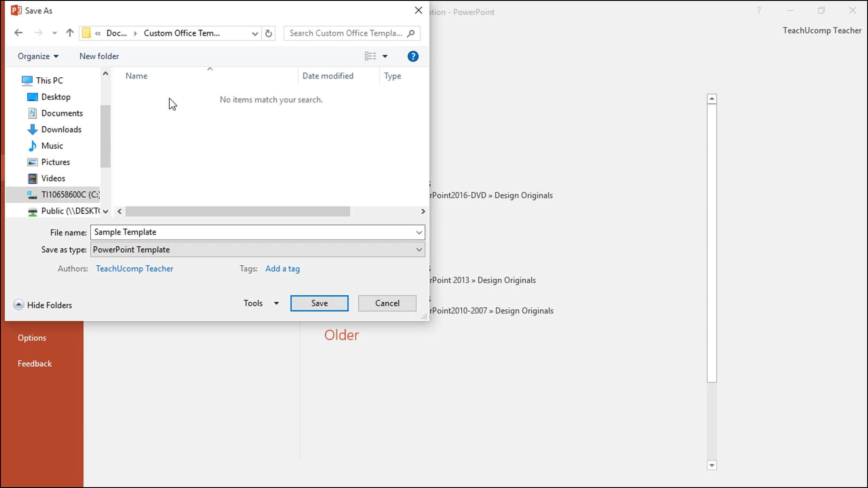Click the refresh/reload folder icon

pyautogui.click(x=268, y=33)
